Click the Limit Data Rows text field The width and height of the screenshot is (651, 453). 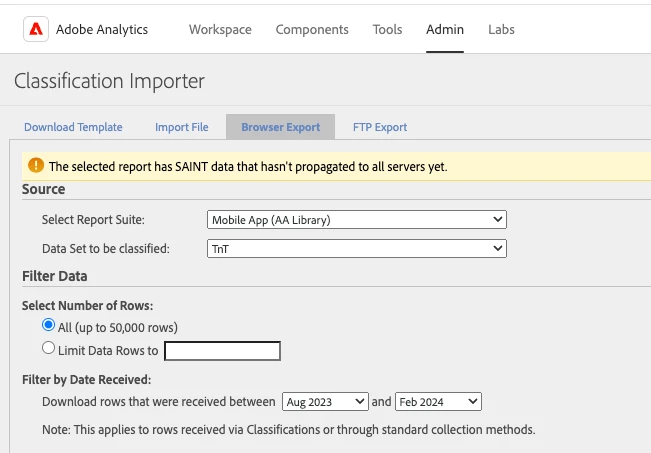pyautogui.click(x=223, y=351)
